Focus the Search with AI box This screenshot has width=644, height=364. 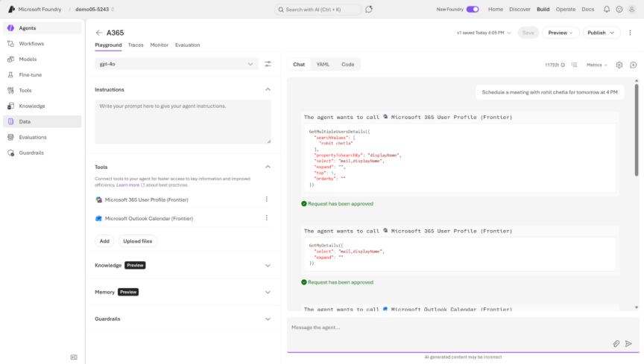318,9
